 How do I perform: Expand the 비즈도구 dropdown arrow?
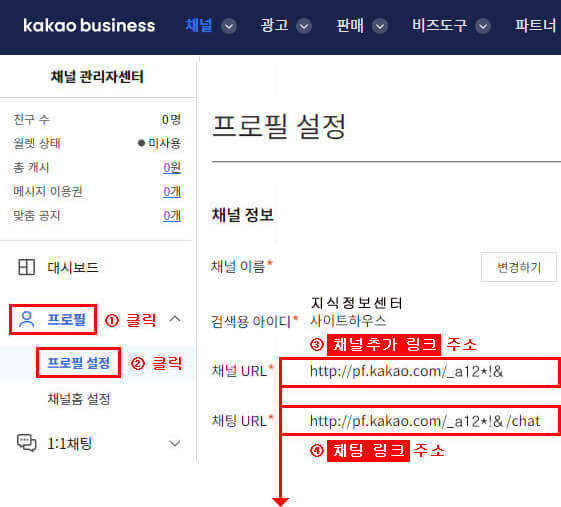(483, 26)
